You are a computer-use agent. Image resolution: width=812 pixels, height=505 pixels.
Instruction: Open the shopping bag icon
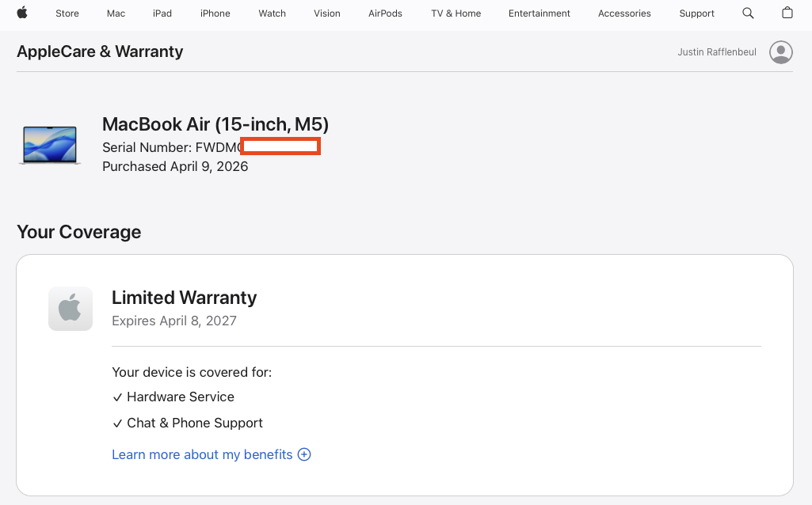787,13
